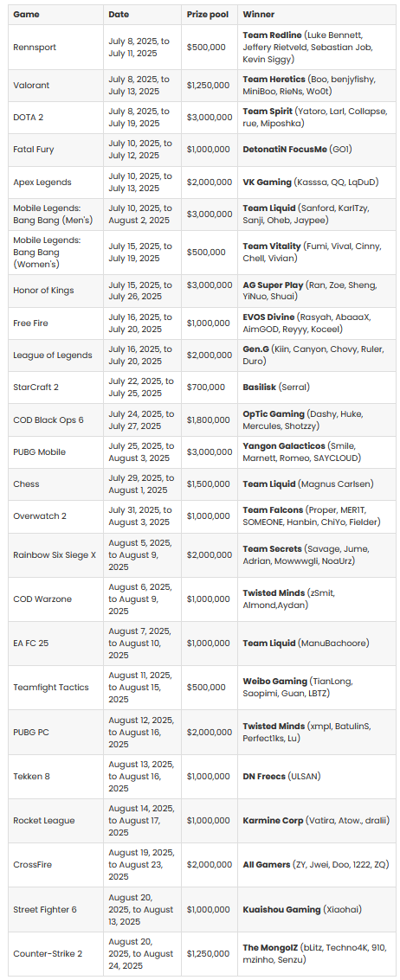Click the Date column header
The width and height of the screenshot is (400, 980).
pos(119,14)
